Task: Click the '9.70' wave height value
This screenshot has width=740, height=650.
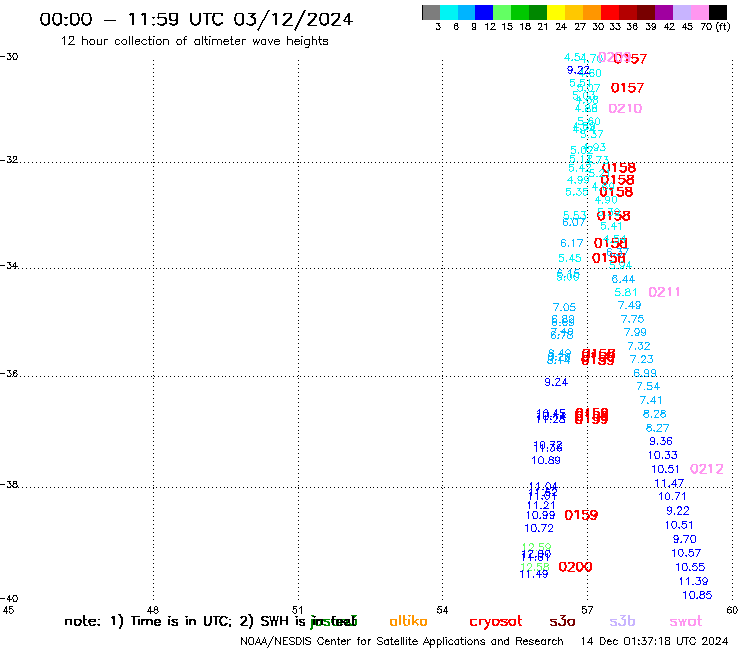Action: [x=685, y=539]
